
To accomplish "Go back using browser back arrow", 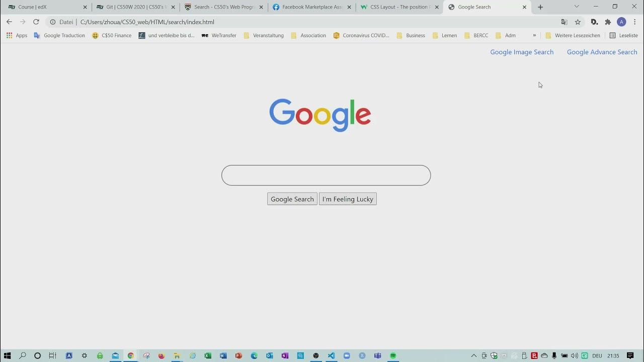I will (9, 22).
